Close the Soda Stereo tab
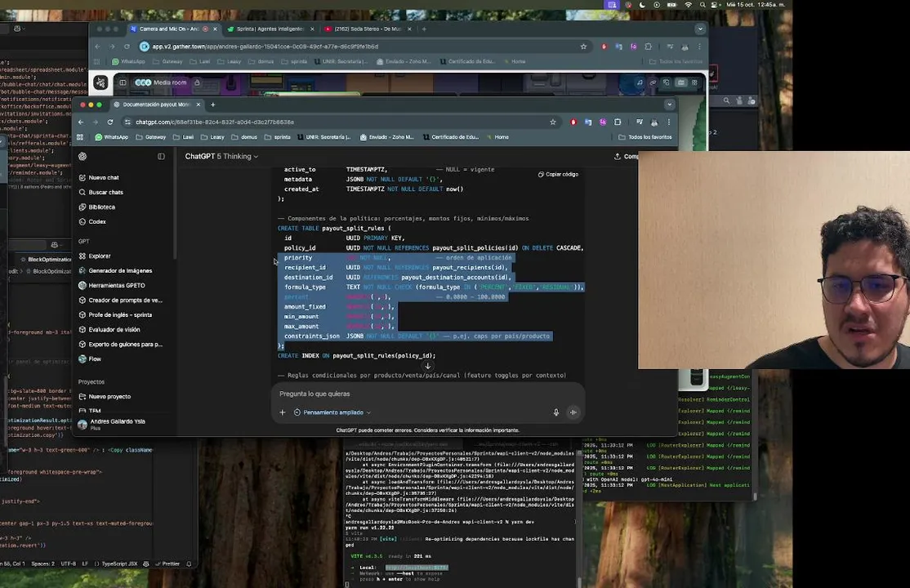910x588 pixels. tap(410, 29)
